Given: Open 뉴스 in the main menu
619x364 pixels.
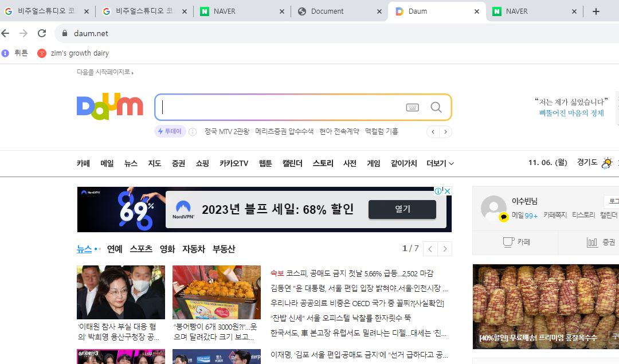Looking at the screenshot, I should coord(131,163).
